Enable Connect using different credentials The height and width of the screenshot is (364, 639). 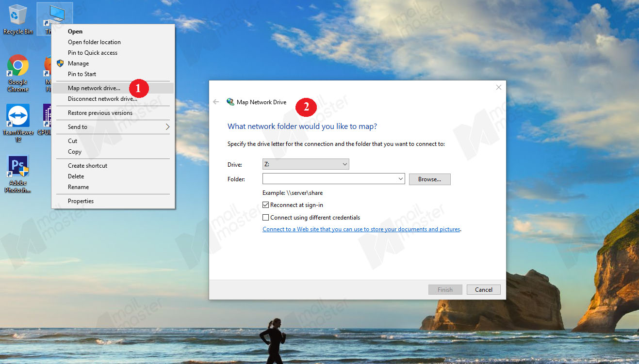(265, 218)
